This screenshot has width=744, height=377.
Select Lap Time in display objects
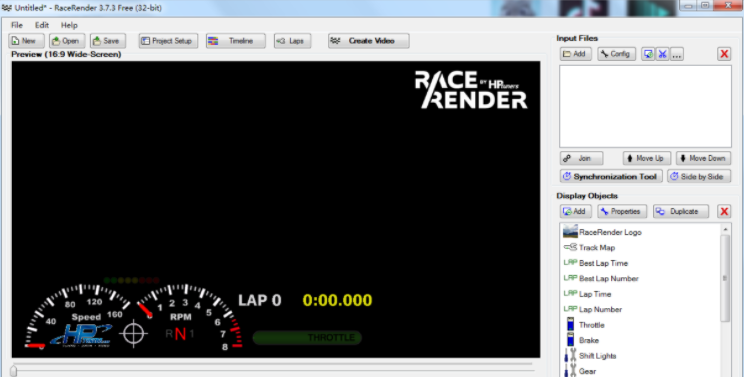(x=595, y=294)
